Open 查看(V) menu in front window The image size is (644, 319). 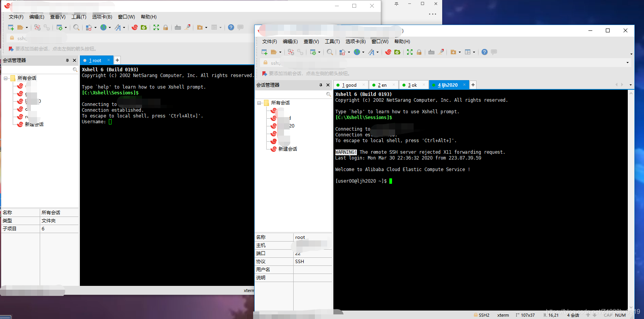pos(311,42)
